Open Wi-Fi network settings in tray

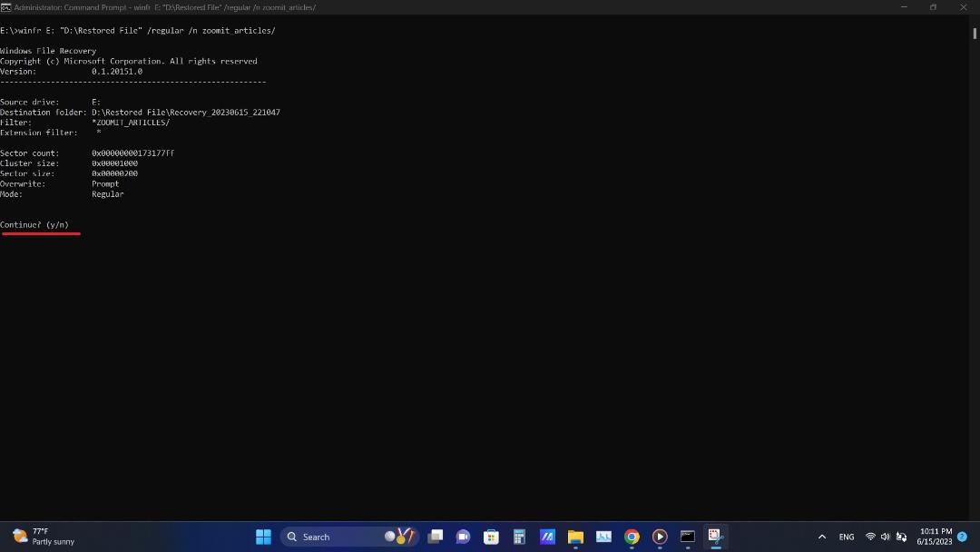pyautogui.click(x=870, y=537)
